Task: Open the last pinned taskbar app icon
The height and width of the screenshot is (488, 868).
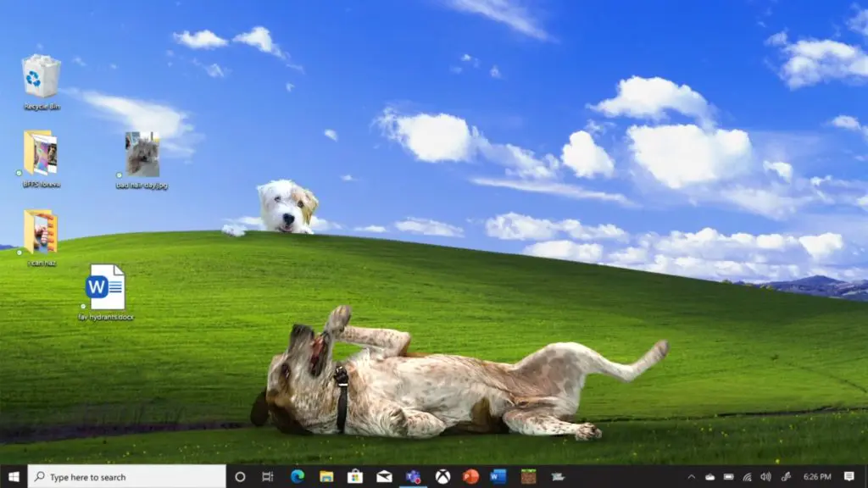Action: click(558, 476)
